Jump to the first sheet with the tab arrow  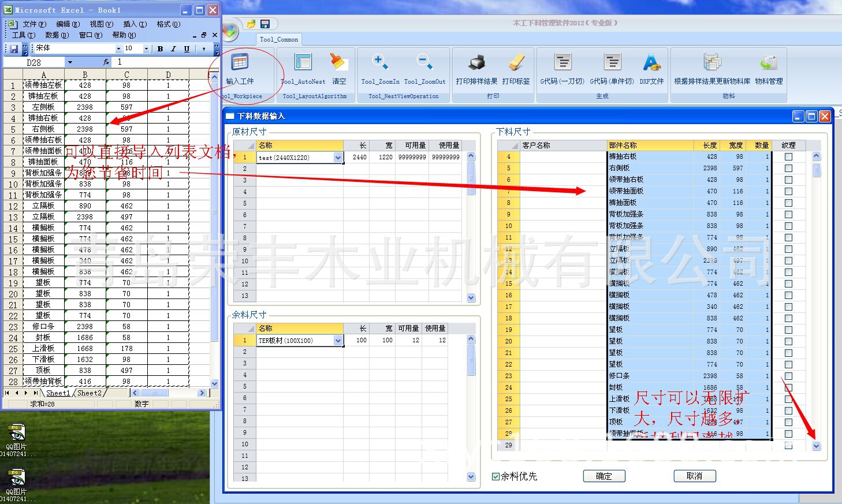tap(8, 393)
